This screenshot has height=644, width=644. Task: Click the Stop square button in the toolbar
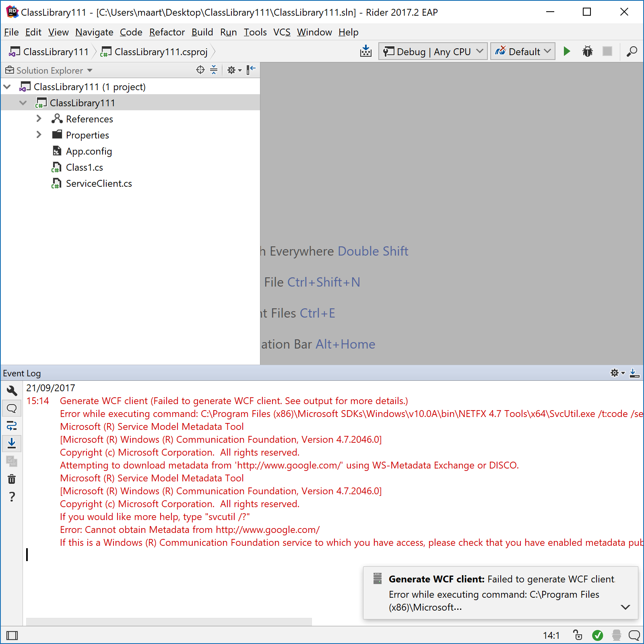(607, 52)
